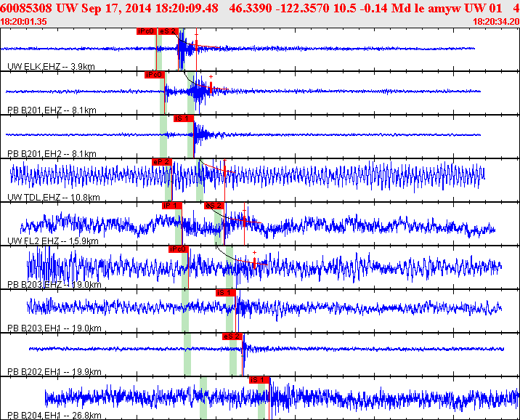Click the end time 18:20:34.20
This screenshot has height=420, width=520.
pos(495,22)
